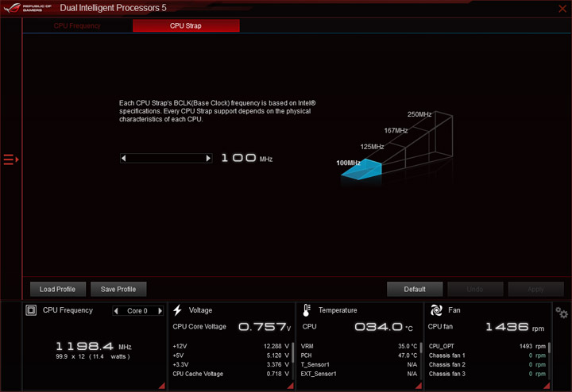The height and width of the screenshot is (392, 572).
Task: Expand the CPU Frequency panel corner triangle
Action: (x=162, y=386)
